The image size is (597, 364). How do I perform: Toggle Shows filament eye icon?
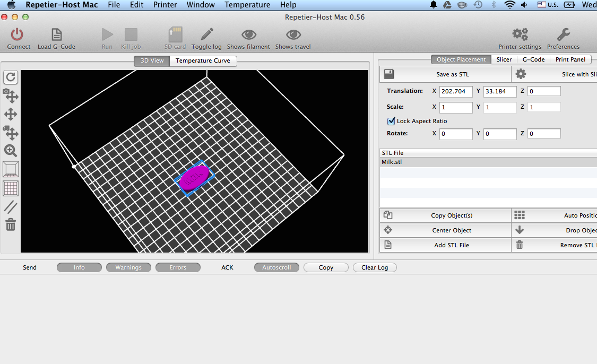click(x=249, y=34)
